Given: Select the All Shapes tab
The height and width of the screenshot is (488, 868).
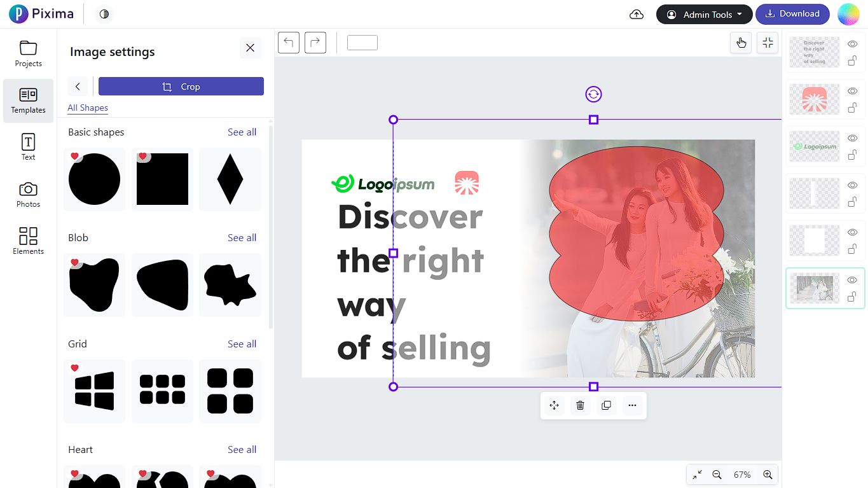Looking at the screenshot, I should tap(88, 108).
